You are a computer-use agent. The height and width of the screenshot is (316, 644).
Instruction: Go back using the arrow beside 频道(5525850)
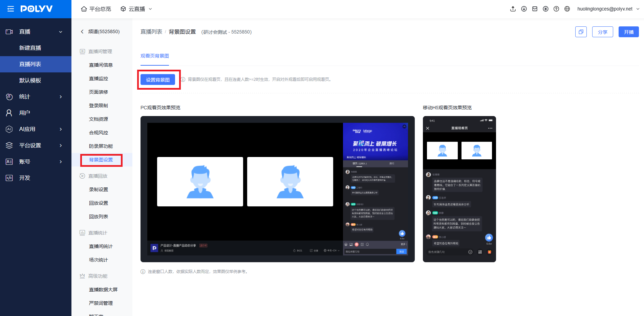click(82, 31)
